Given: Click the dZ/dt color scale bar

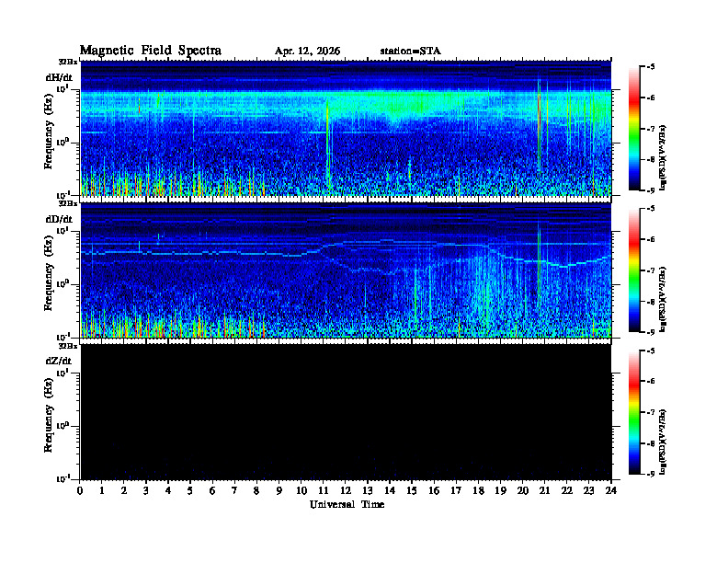Looking at the screenshot, I should click(634, 412).
